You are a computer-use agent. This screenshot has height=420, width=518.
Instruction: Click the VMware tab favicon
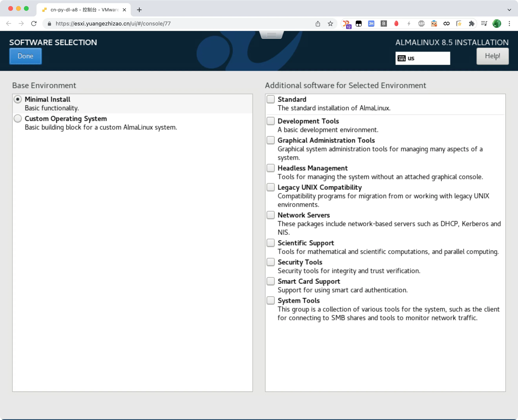[44, 10]
